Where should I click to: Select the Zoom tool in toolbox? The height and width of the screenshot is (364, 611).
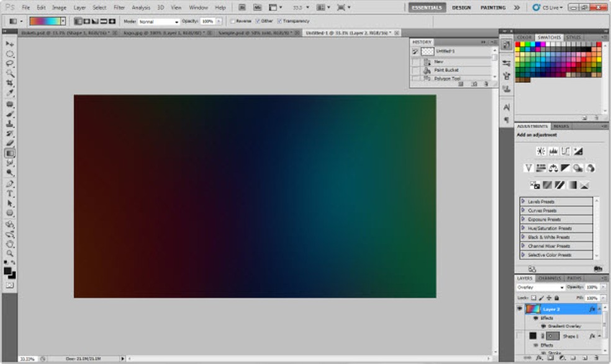click(x=10, y=254)
